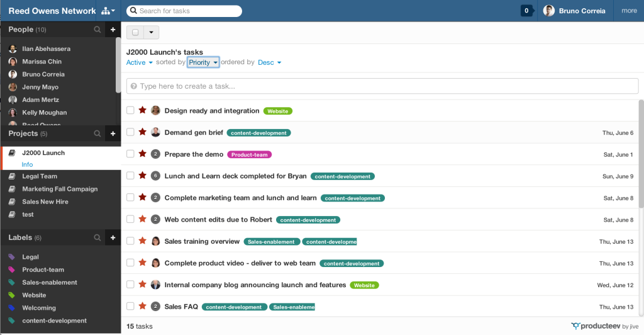Open the network hierarchy switcher icon
Viewport: 644px width, 335px height.
(108, 11)
